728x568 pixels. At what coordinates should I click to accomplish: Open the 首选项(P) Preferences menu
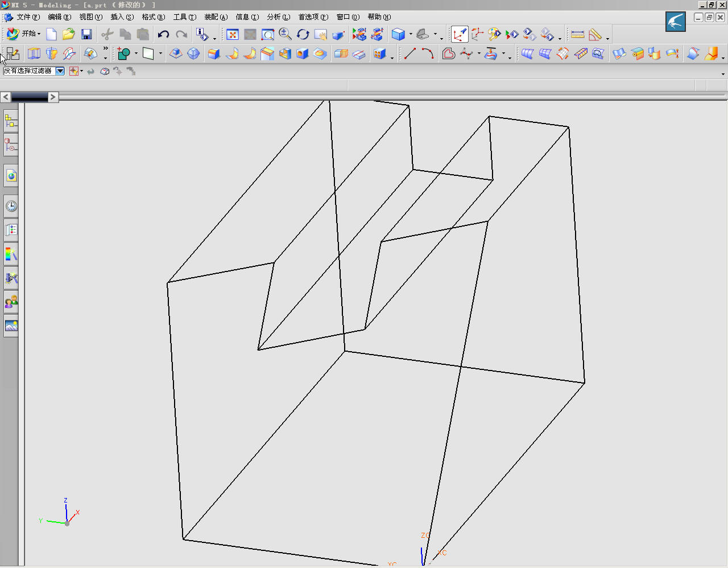tap(313, 17)
